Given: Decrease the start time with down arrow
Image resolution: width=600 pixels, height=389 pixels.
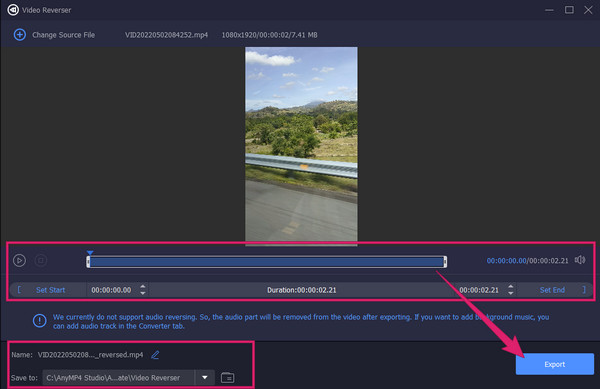Looking at the screenshot, I should point(143,293).
